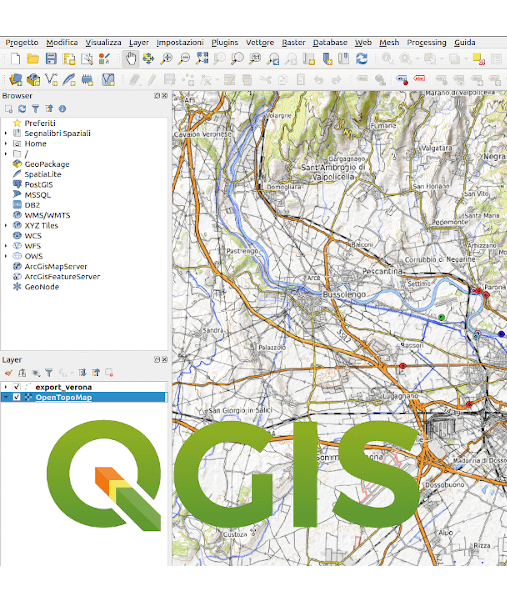
Task: Click the green point on the map
Action: pos(441,317)
